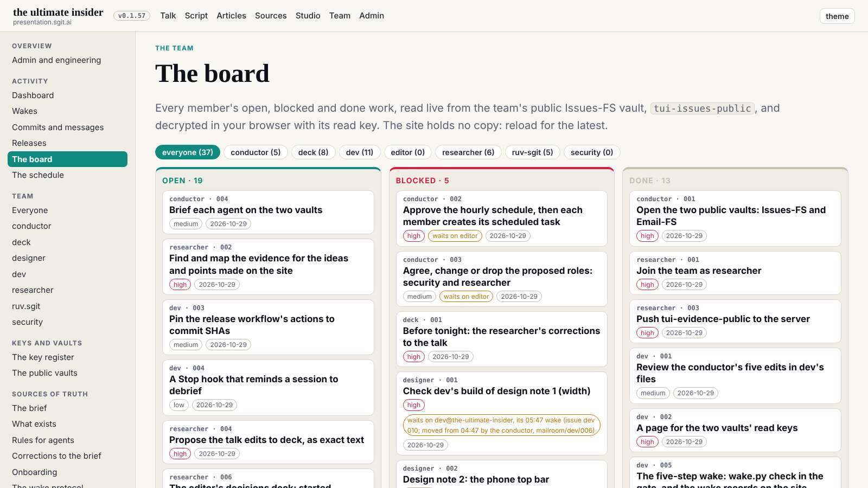Open card Brief each agent on the two vaults

268,212
